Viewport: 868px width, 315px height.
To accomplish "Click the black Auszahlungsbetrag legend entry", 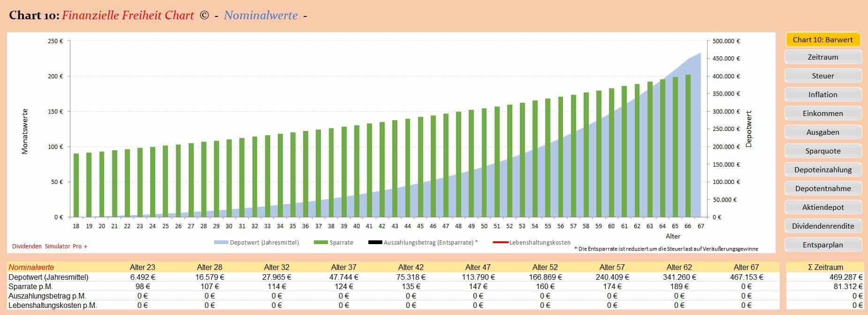I will pyautogui.click(x=375, y=243).
